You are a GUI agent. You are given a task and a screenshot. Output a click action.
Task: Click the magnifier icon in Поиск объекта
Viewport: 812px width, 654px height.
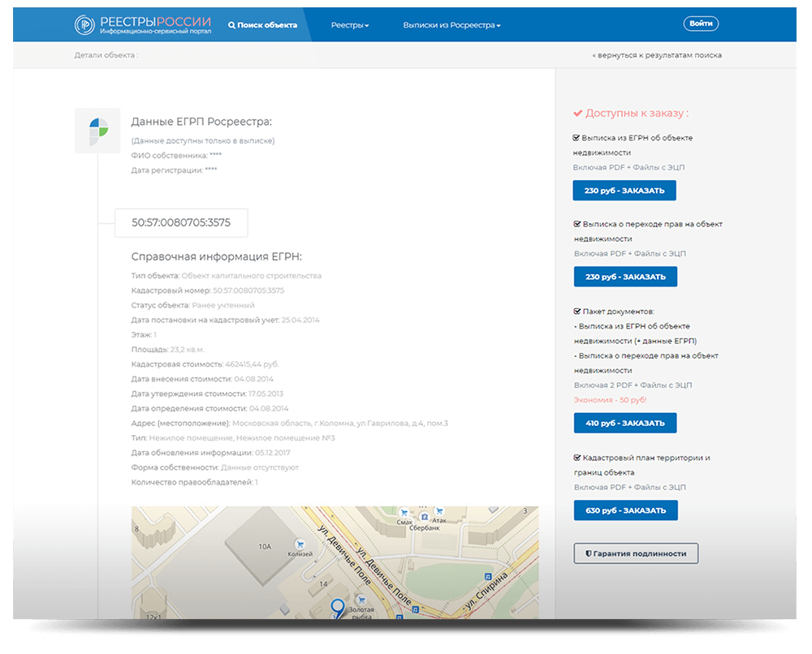click(x=231, y=25)
